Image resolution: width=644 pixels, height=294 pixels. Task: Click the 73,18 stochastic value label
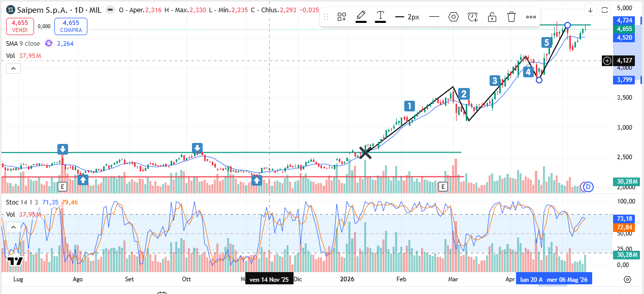coord(624,218)
